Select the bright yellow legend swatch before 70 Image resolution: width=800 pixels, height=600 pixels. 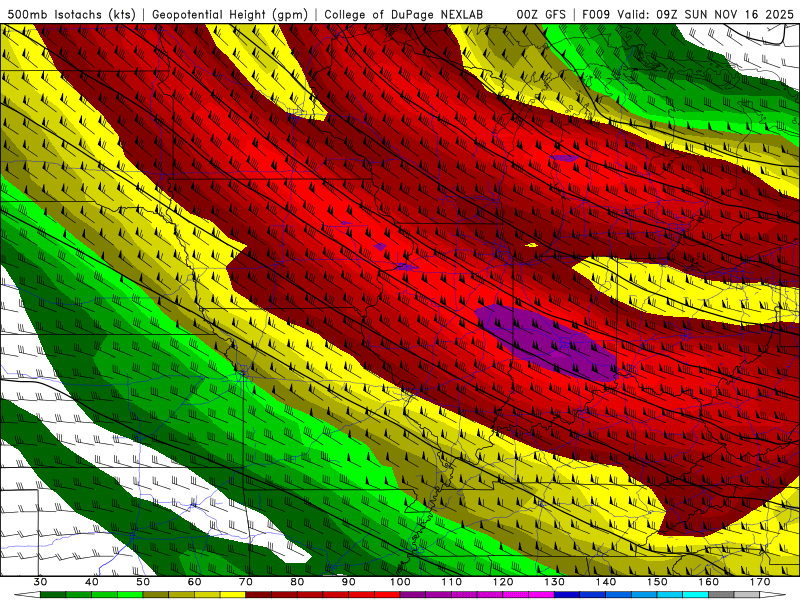pos(233,595)
